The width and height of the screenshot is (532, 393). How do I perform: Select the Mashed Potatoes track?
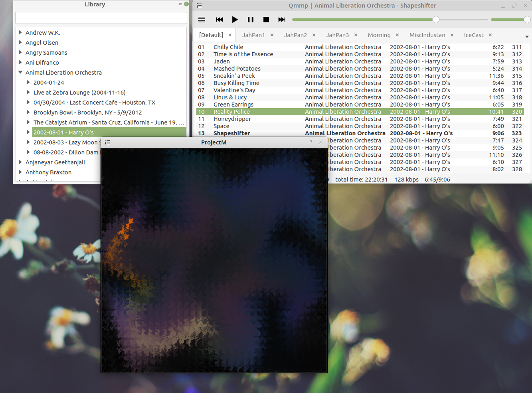click(x=360, y=69)
